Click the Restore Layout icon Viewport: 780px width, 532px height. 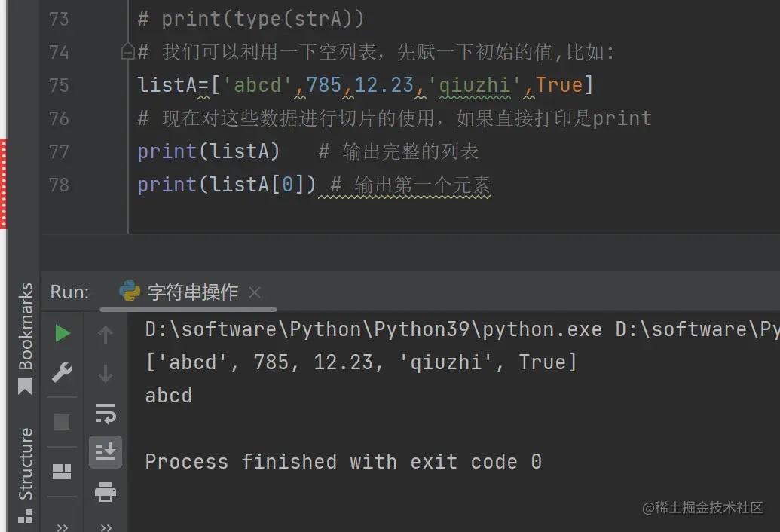(x=62, y=472)
